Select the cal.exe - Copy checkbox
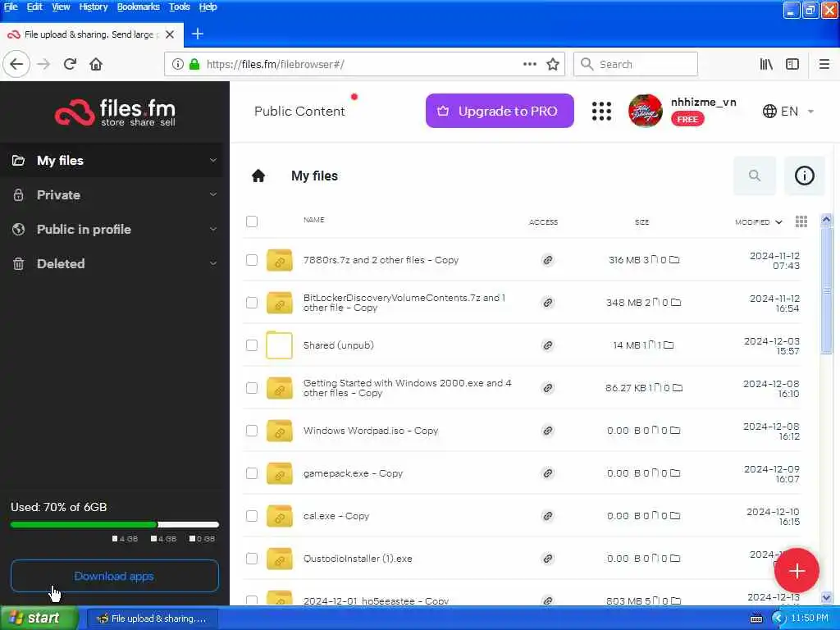Image resolution: width=840 pixels, height=630 pixels. (252, 516)
